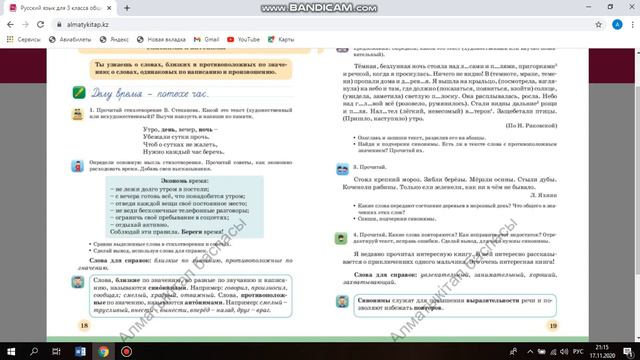Image resolution: width=640 pixels, height=360 pixels.
Task: Open the Chrome profile avatar
Action: 617,24
